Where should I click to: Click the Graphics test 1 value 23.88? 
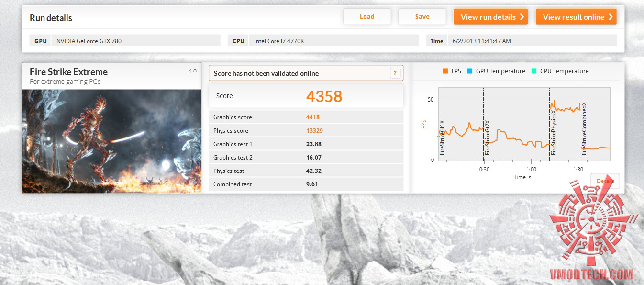coord(313,144)
